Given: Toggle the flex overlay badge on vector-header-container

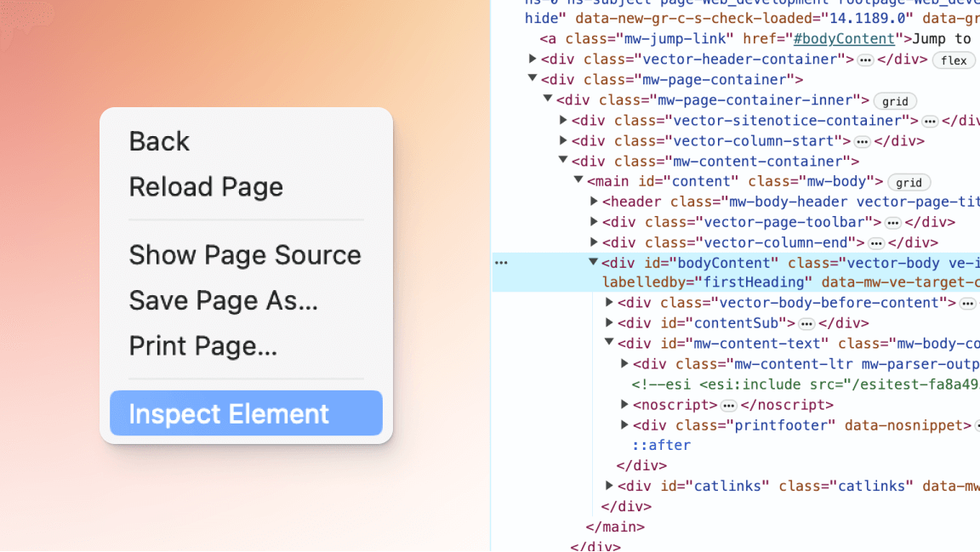Looking at the screenshot, I should coord(953,60).
